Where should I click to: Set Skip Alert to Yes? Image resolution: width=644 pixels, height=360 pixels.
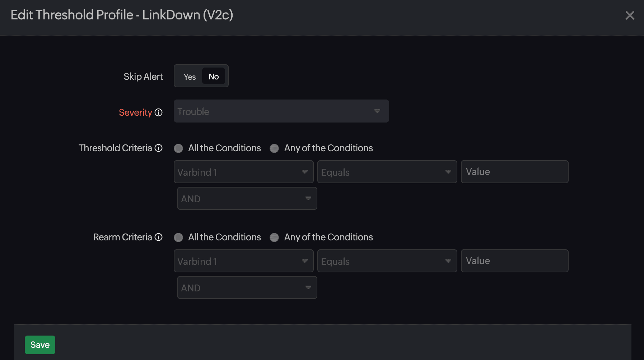tap(190, 77)
